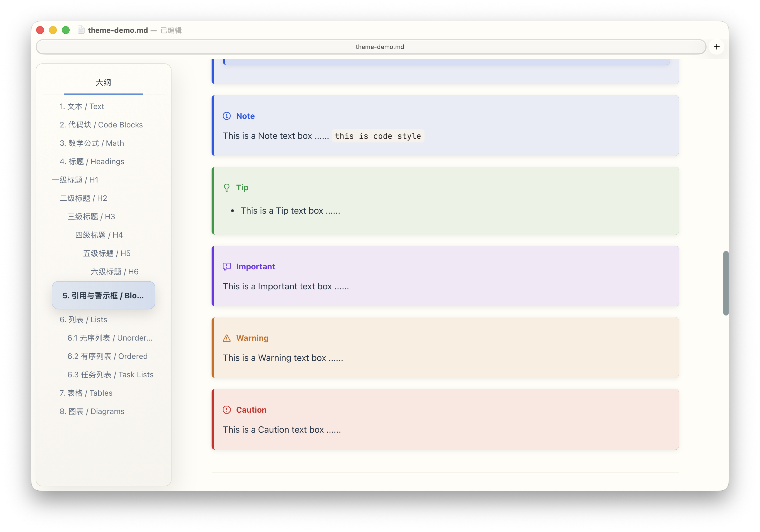Select the 大纲 outline tab
The height and width of the screenshot is (532, 760).
tap(103, 82)
